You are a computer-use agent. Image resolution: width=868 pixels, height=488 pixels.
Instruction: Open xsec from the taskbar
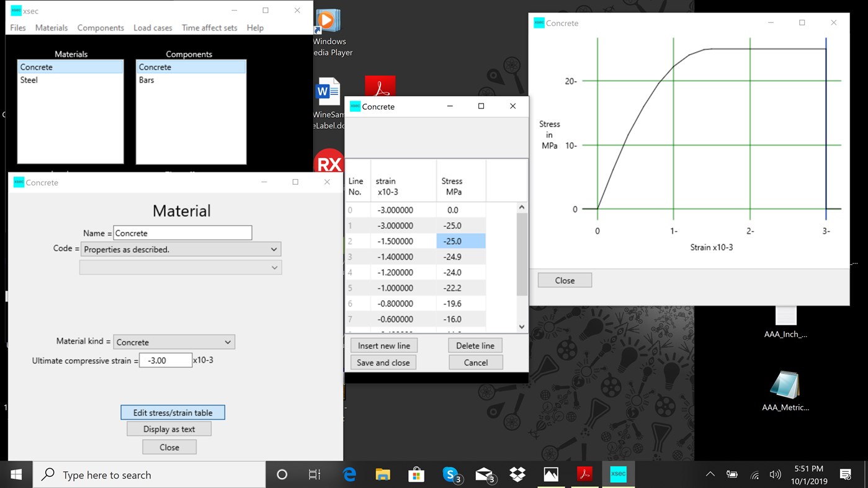(618, 474)
